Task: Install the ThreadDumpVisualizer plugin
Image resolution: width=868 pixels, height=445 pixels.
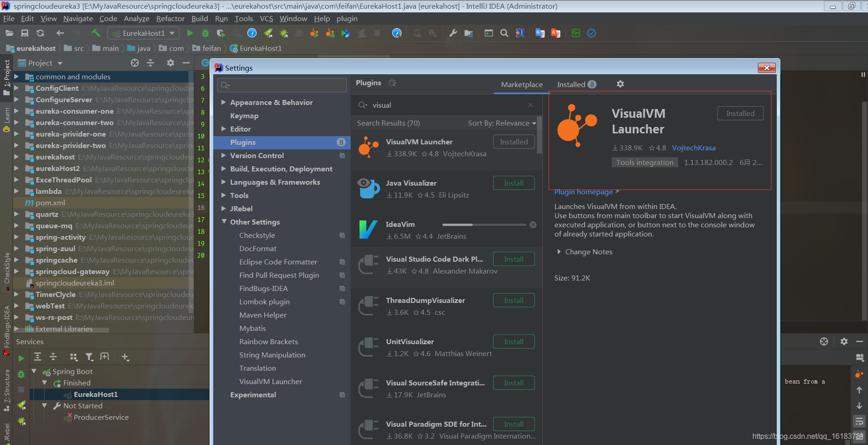Action: point(514,300)
